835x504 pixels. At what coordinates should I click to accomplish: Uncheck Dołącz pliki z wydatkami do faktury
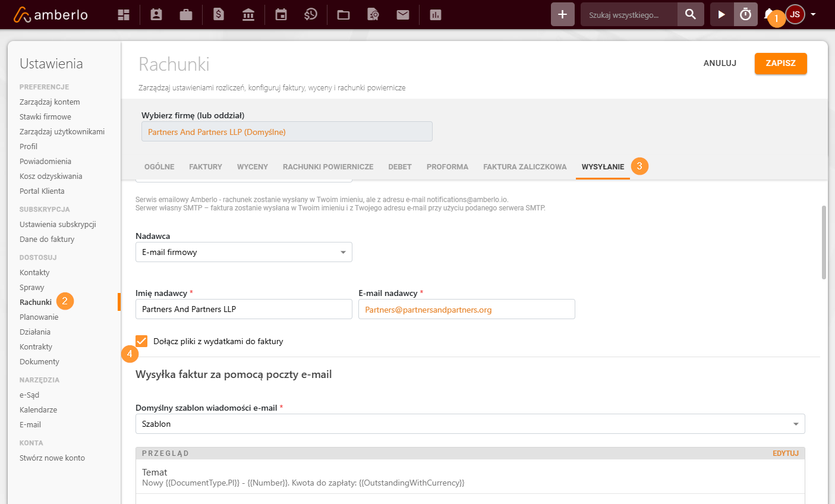point(141,341)
